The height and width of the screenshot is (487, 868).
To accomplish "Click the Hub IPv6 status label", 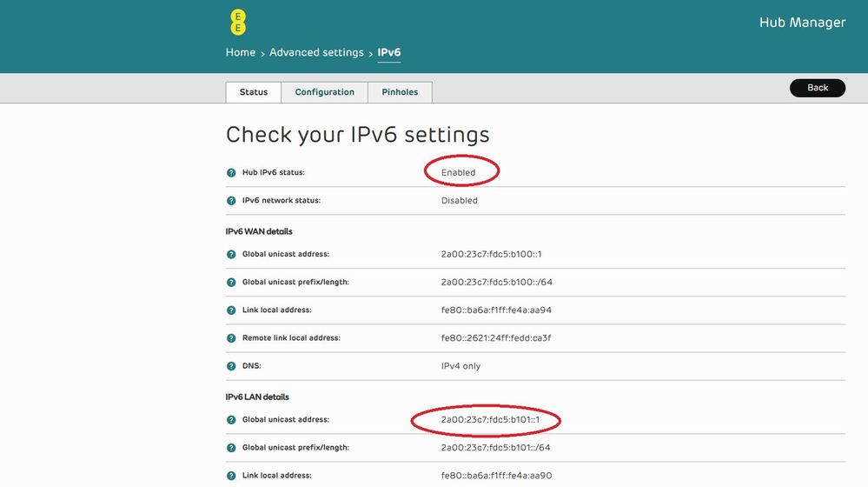I will 274,173.
